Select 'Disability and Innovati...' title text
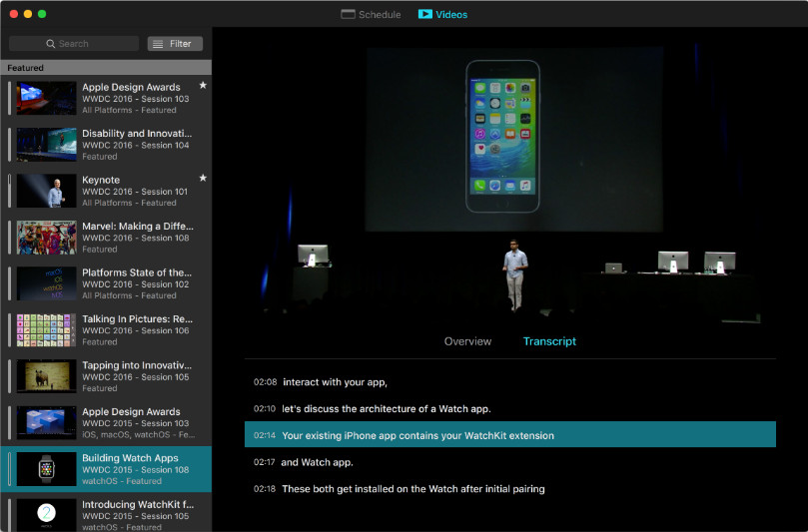The image size is (808, 532). [x=137, y=134]
